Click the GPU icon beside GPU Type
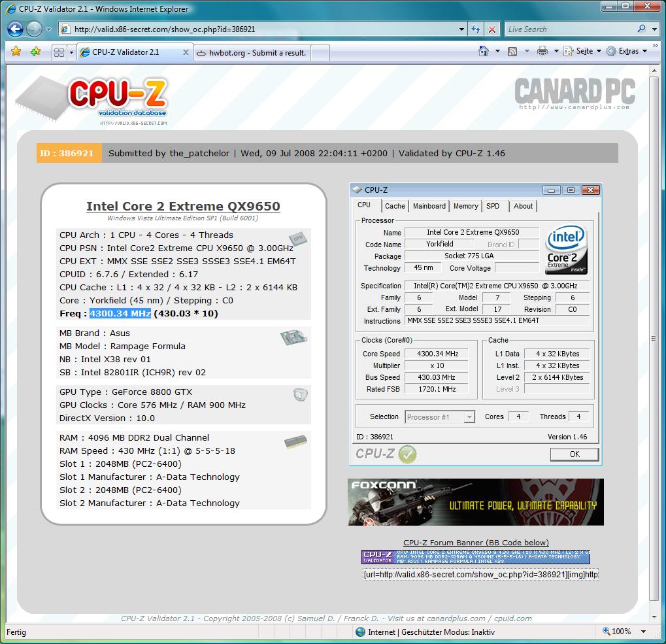The width and height of the screenshot is (666, 644). pyautogui.click(x=300, y=395)
